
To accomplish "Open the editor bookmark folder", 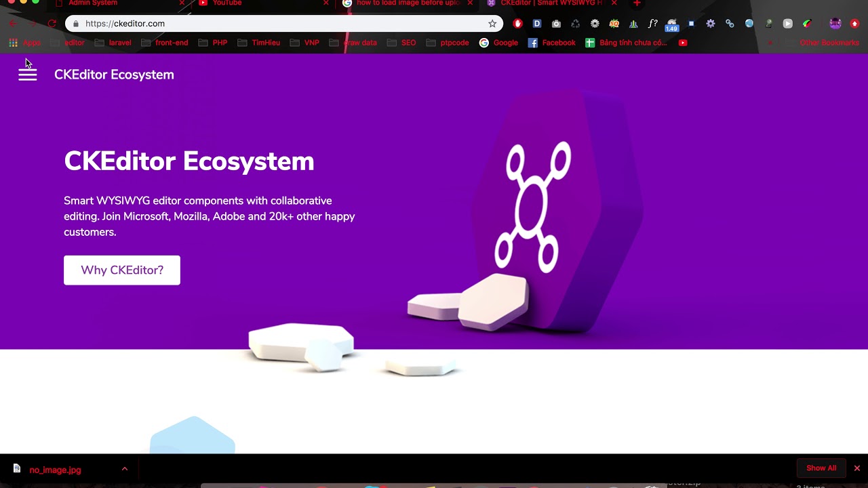I will pyautogui.click(x=68, y=43).
